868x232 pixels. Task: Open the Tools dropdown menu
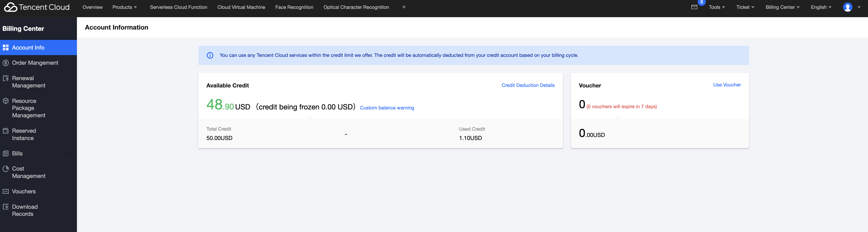pyautogui.click(x=717, y=7)
